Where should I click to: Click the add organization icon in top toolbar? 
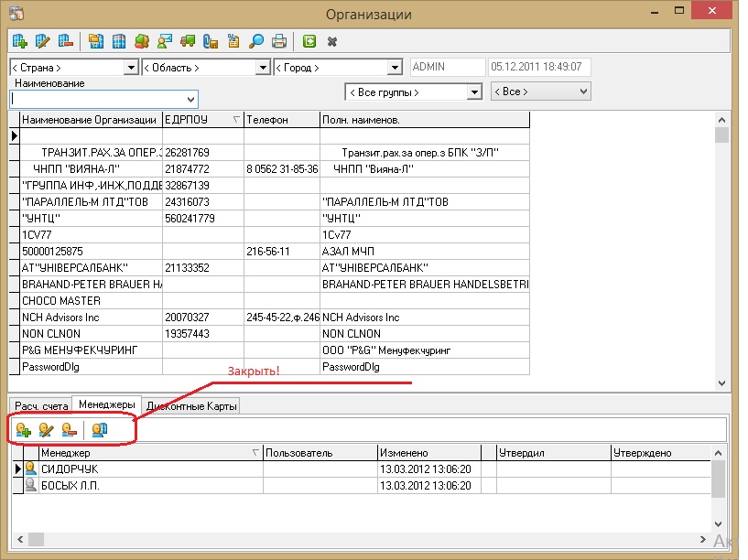pyautogui.click(x=20, y=41)
